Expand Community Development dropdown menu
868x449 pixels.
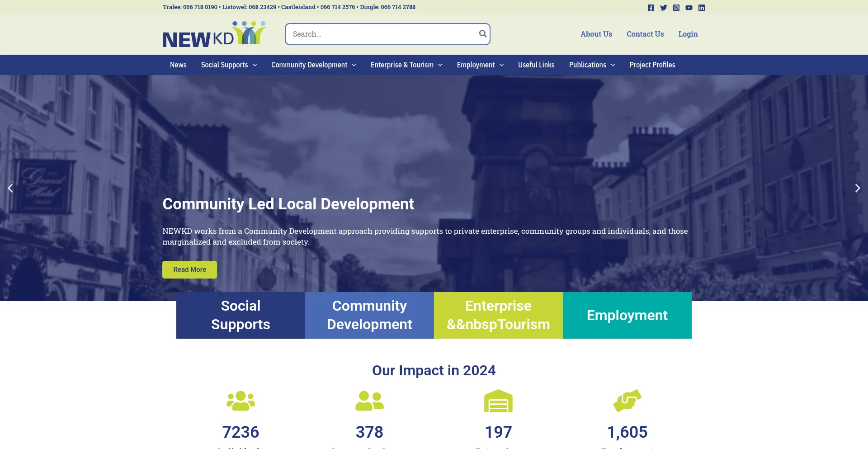click(313, 65)
